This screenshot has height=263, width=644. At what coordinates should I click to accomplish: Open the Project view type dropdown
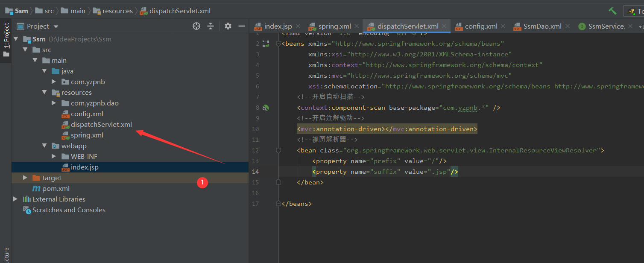38,26
